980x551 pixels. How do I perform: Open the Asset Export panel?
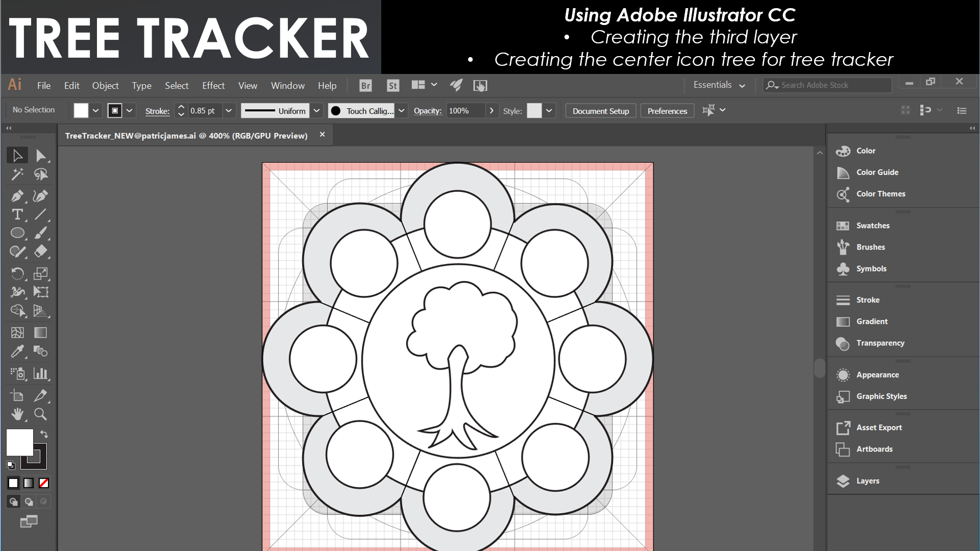pyautogui.click(x=878, y=428)
